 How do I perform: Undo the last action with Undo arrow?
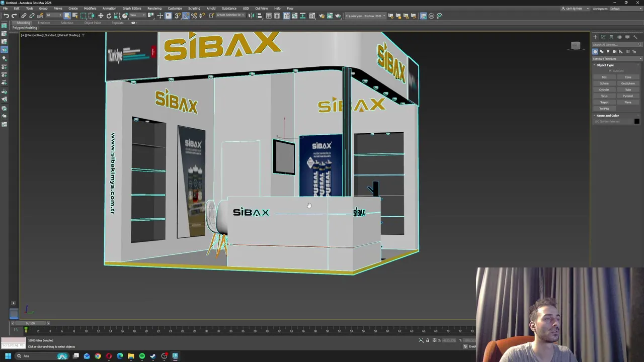(6, 16)
